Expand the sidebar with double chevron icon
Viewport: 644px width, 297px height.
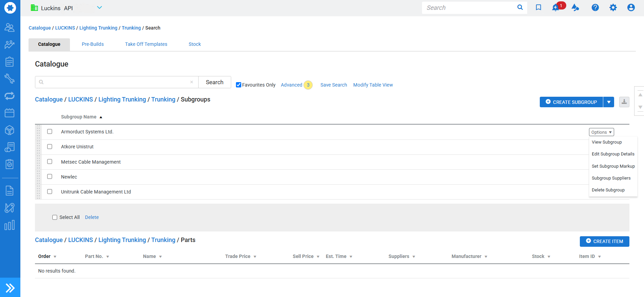click(10, 288)
